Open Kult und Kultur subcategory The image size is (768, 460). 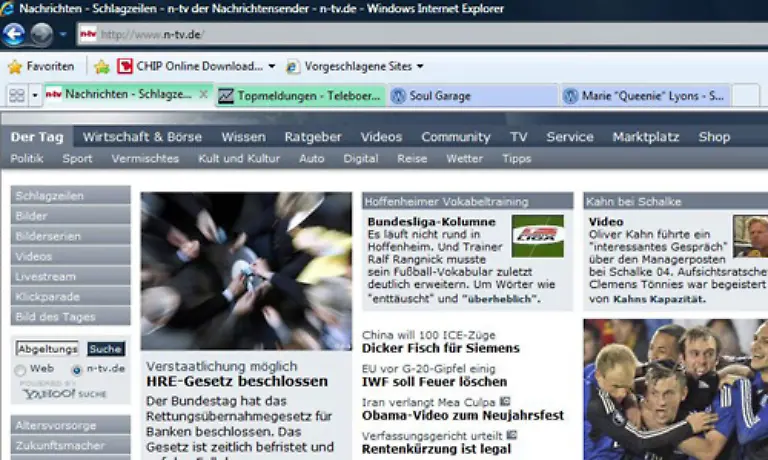tap(239, 158)
